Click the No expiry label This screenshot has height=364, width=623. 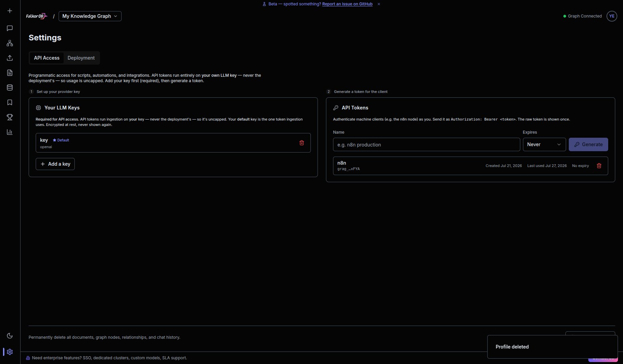581,166
